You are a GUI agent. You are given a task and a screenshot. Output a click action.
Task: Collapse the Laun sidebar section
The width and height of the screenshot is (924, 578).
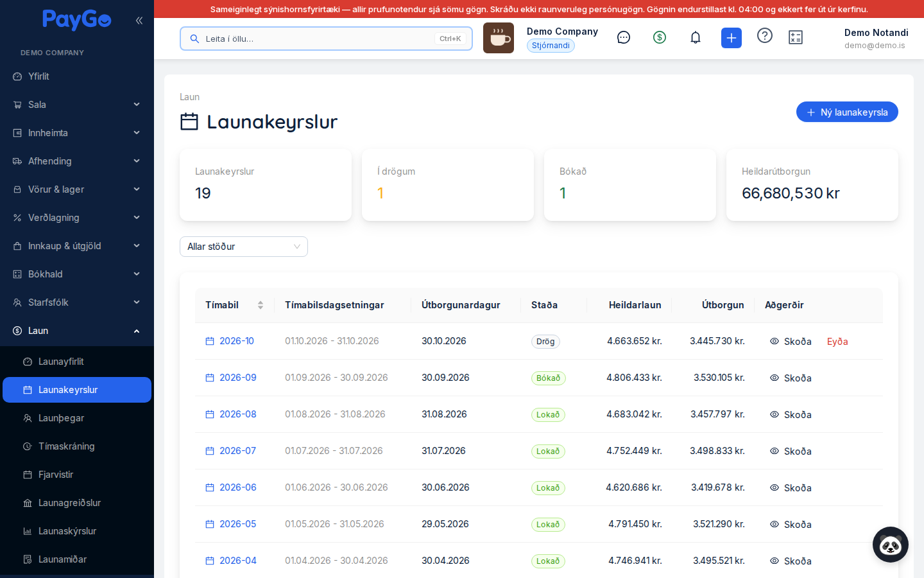tap(77, 331)
